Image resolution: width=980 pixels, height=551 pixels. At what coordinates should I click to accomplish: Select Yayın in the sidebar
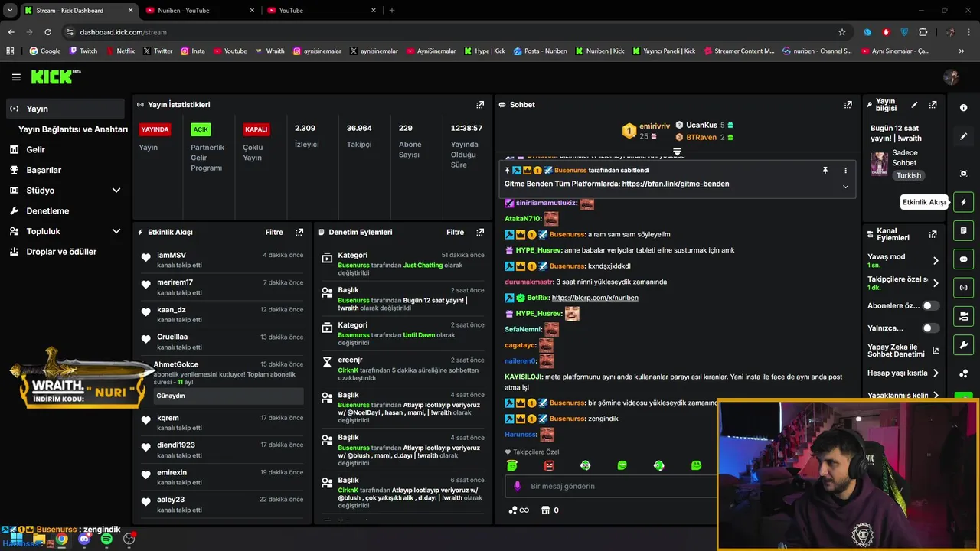point(65,109)
